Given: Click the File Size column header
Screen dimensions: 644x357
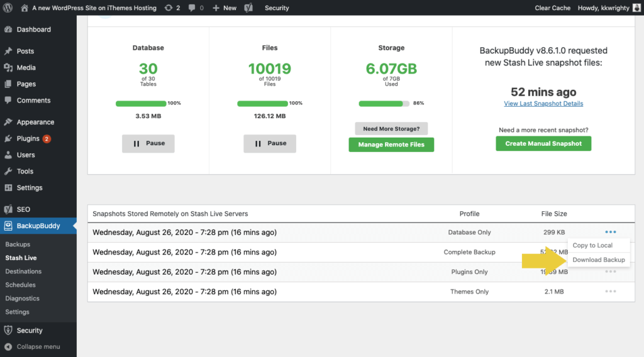Looking at the screenshot, I should tap(554, 214).
